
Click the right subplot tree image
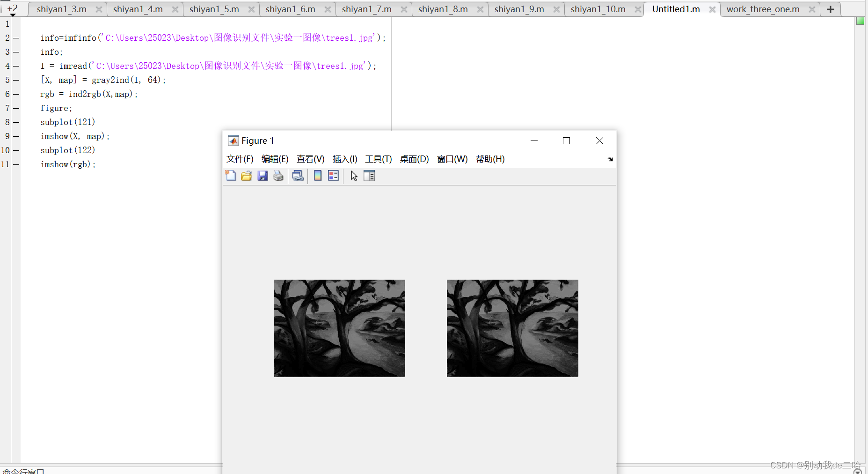(x=512, y=328)
